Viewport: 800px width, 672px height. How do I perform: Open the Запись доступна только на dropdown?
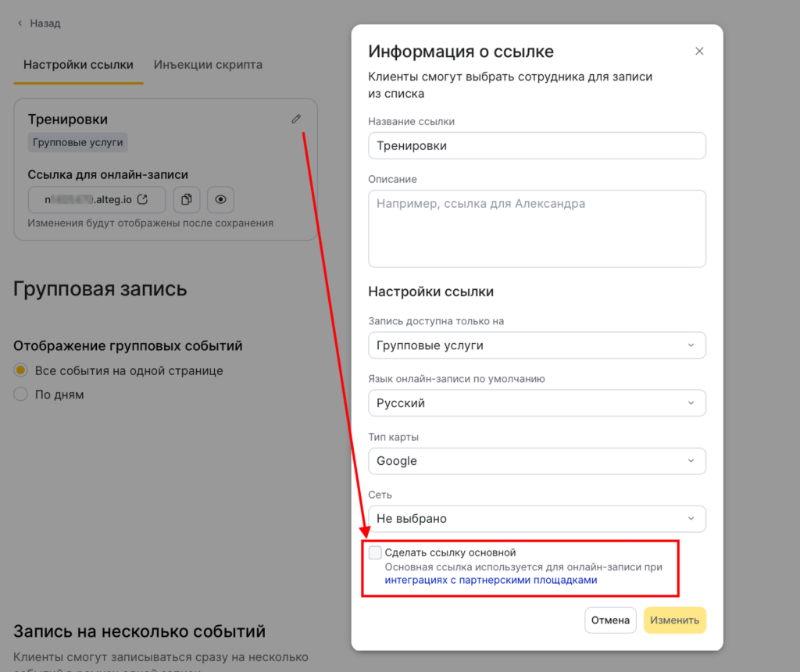tap(537, 345)
